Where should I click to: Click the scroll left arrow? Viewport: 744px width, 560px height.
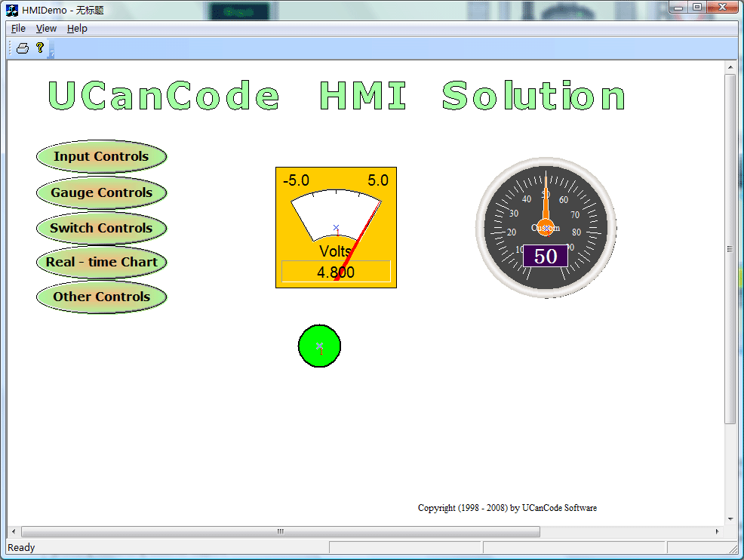point(14,531)
